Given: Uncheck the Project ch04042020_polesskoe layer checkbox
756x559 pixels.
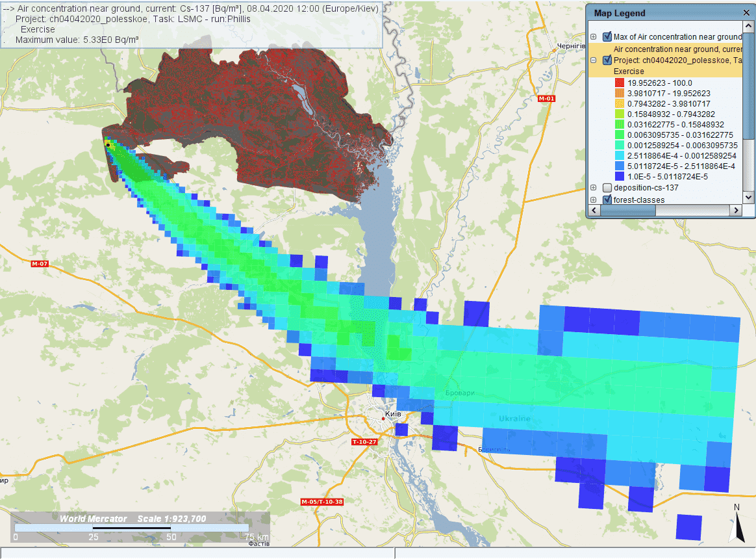Looking at the screenshot, I should coord(607,60).
